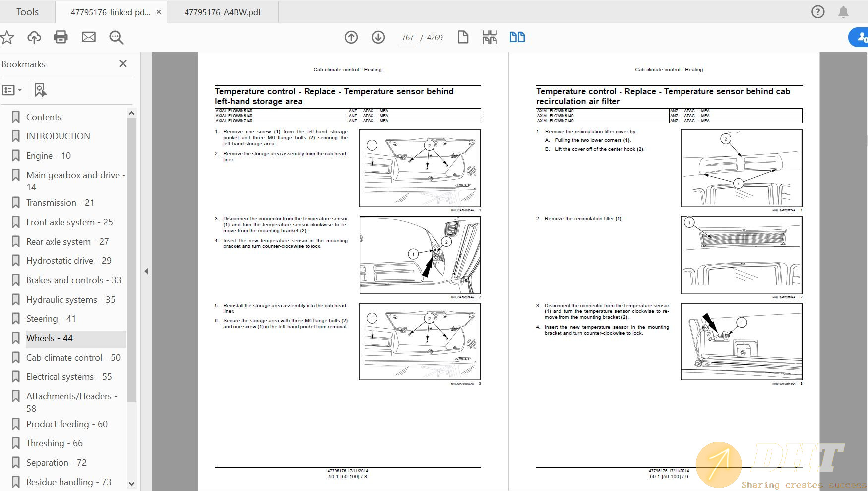
Task: Open the Attachments/Headers - 58 bookmark
Action: click(x=72, y=402)
